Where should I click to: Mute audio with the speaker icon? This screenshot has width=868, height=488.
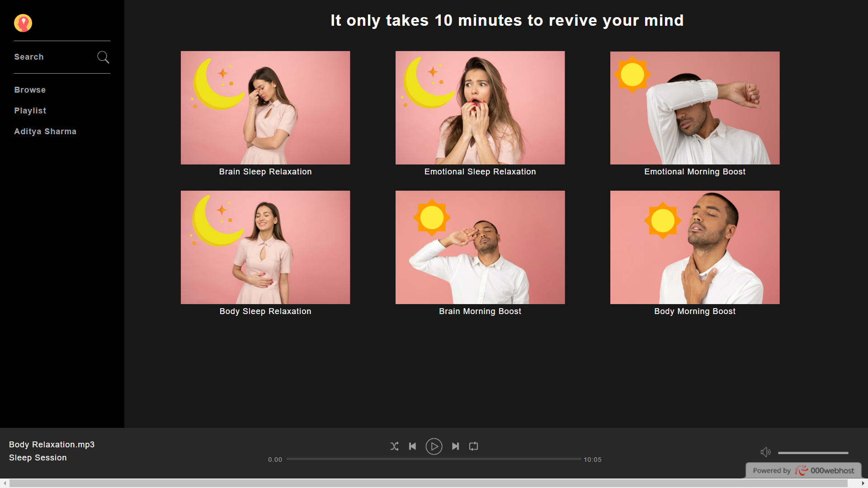point(765,452)
